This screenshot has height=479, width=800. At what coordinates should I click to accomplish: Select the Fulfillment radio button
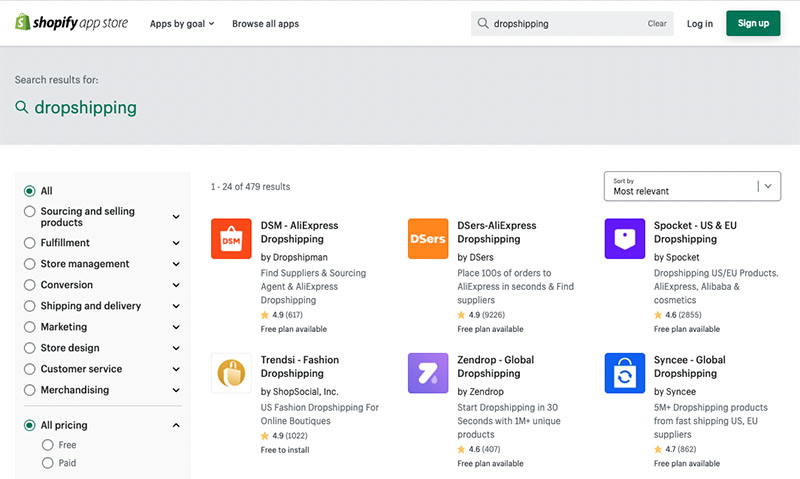[30, 243]
